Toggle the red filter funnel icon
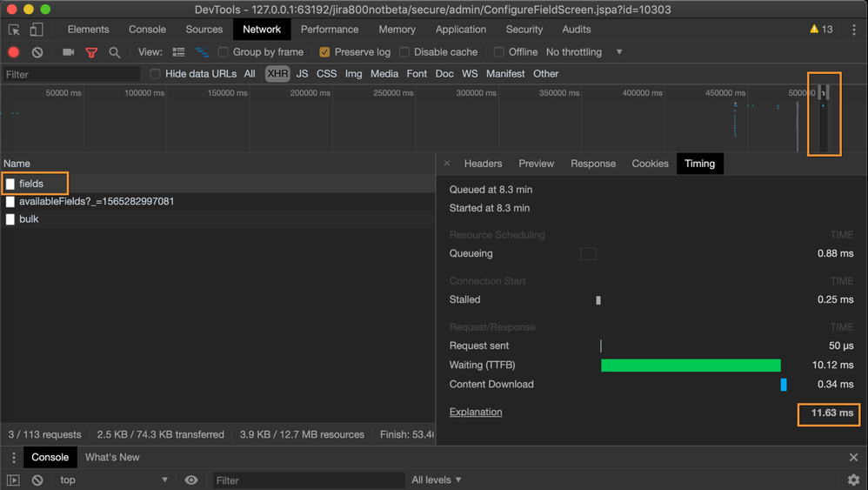This screenshot has height=490, width=868. 91,52
